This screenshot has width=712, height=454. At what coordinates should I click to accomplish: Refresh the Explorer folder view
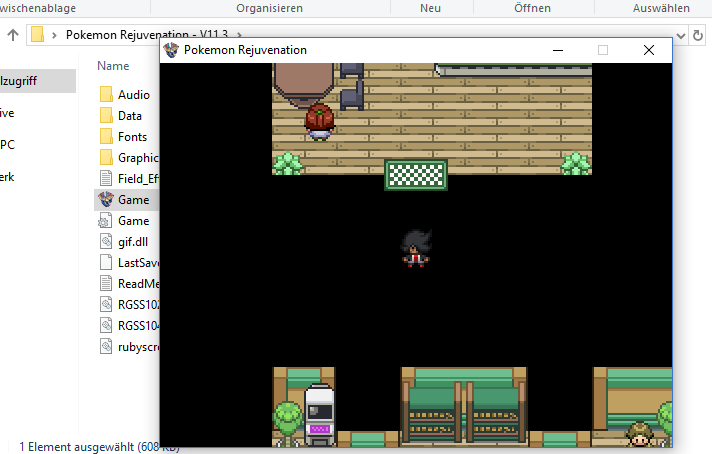698,35
